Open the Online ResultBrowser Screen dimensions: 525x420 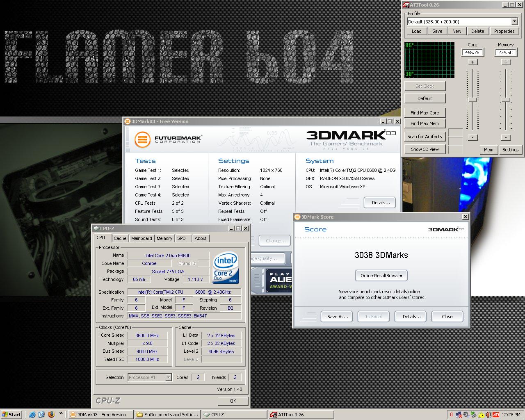point(381,276)
